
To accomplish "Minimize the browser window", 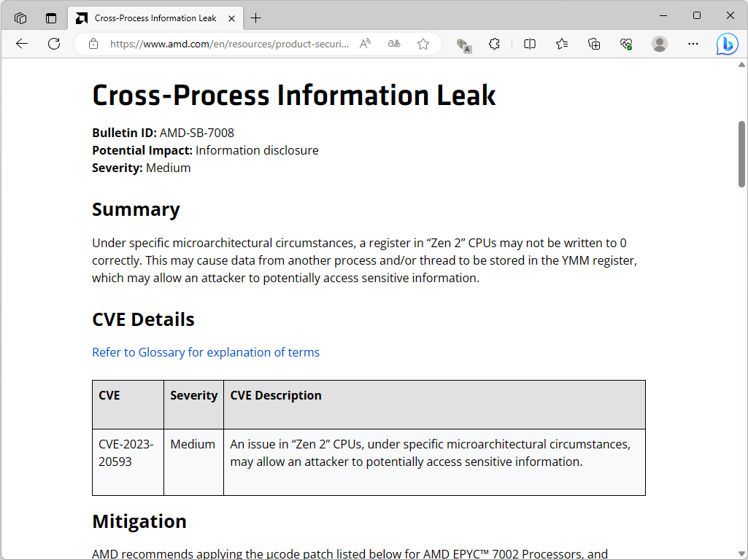I will click(663, 16).
